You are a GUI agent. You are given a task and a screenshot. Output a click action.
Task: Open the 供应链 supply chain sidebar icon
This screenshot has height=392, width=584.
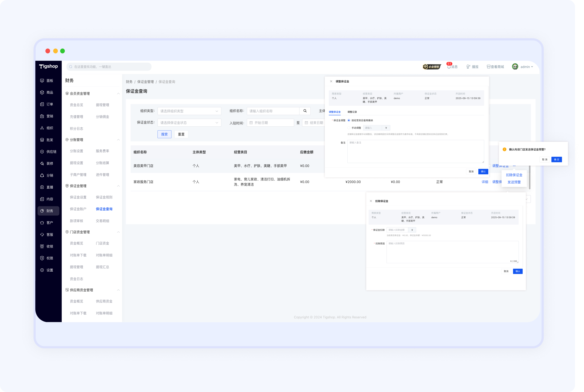click(42, 152)
